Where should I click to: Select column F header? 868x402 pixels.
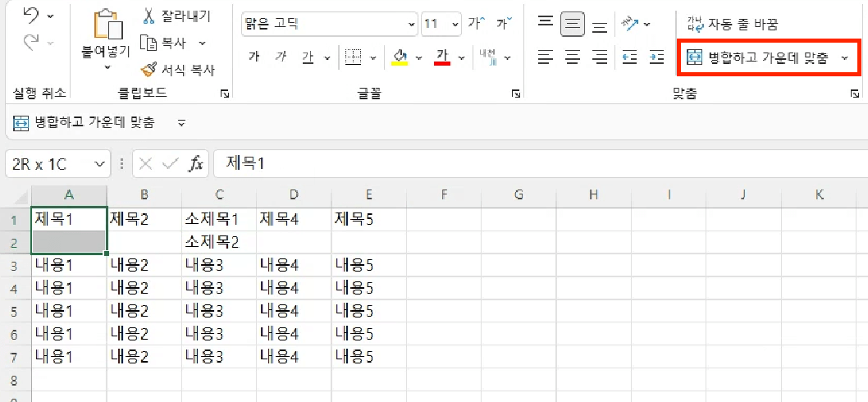pyautogui.click(x=444, y=194)
